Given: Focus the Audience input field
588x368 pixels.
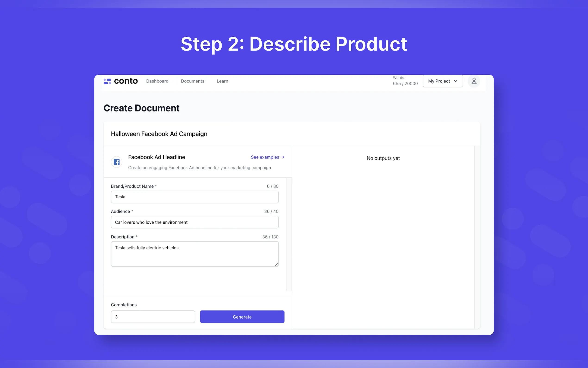Looking at the screenshot, I should tap(194, 222).
